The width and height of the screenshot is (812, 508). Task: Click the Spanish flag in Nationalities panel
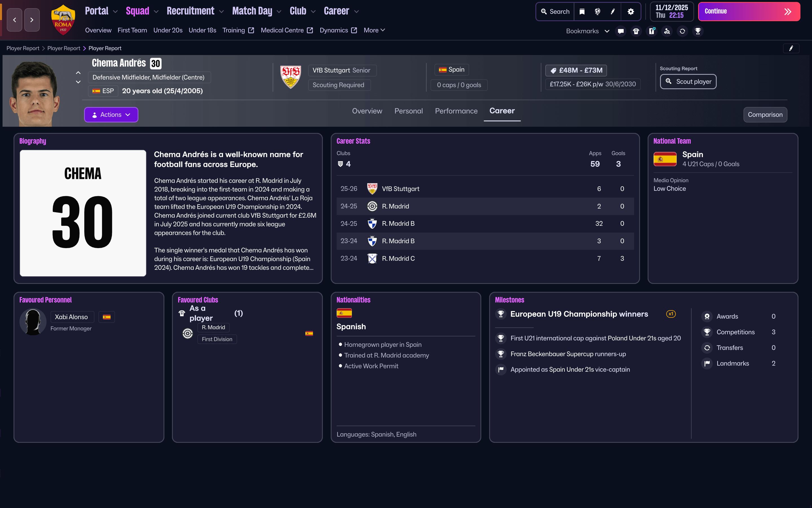pyautogui.click(x=344, y=313)
